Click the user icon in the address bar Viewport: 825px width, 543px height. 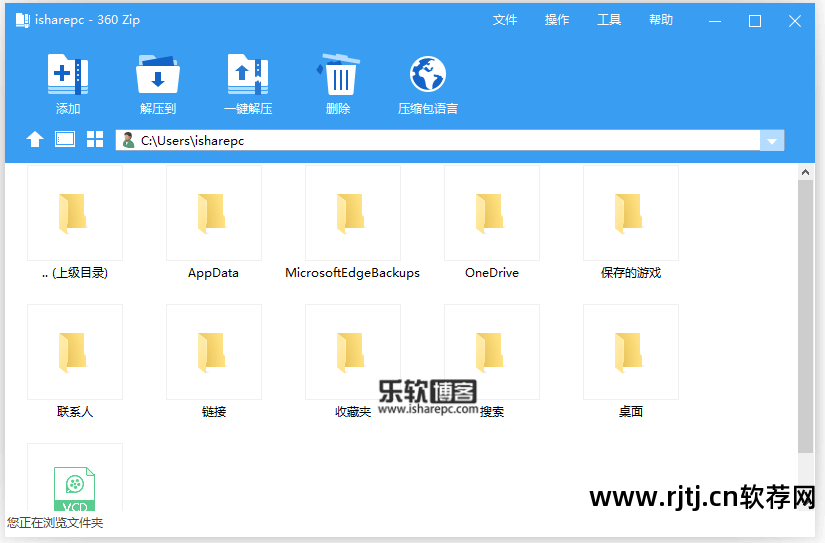[128, 140]
